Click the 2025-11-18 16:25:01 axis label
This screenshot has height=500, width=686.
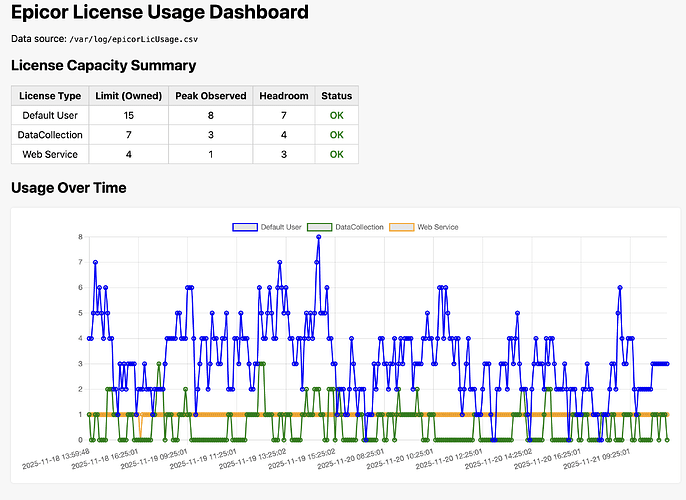[105, 459]
